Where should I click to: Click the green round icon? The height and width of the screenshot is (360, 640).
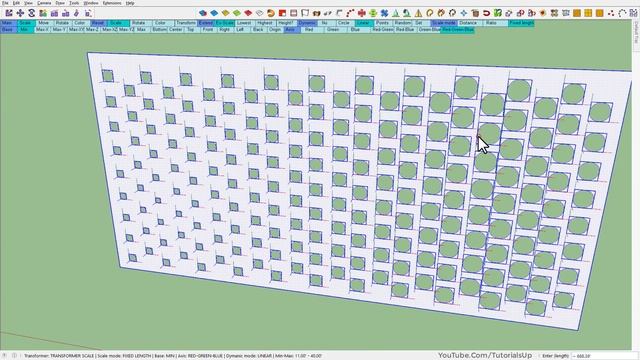point(373,13)
